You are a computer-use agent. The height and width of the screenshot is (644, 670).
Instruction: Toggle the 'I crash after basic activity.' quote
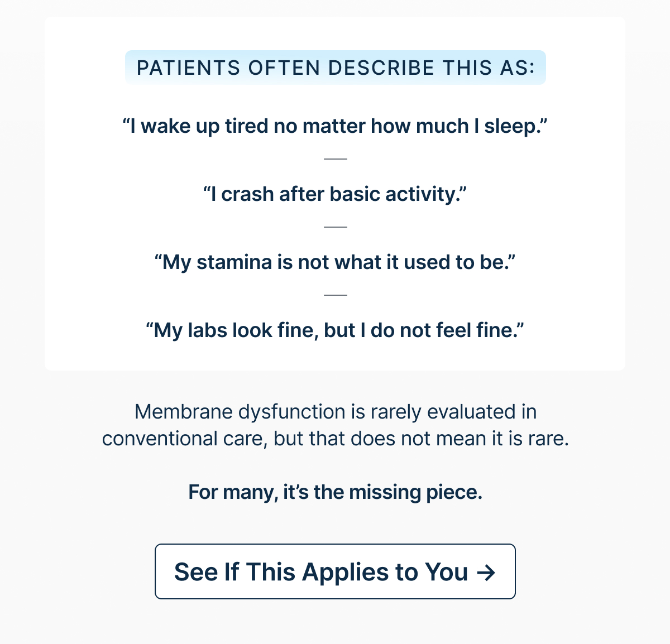[x=335, y=194]
